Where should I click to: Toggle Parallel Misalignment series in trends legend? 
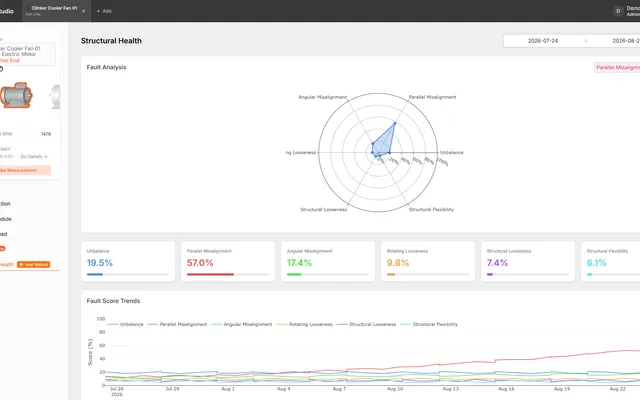point(177,324)
